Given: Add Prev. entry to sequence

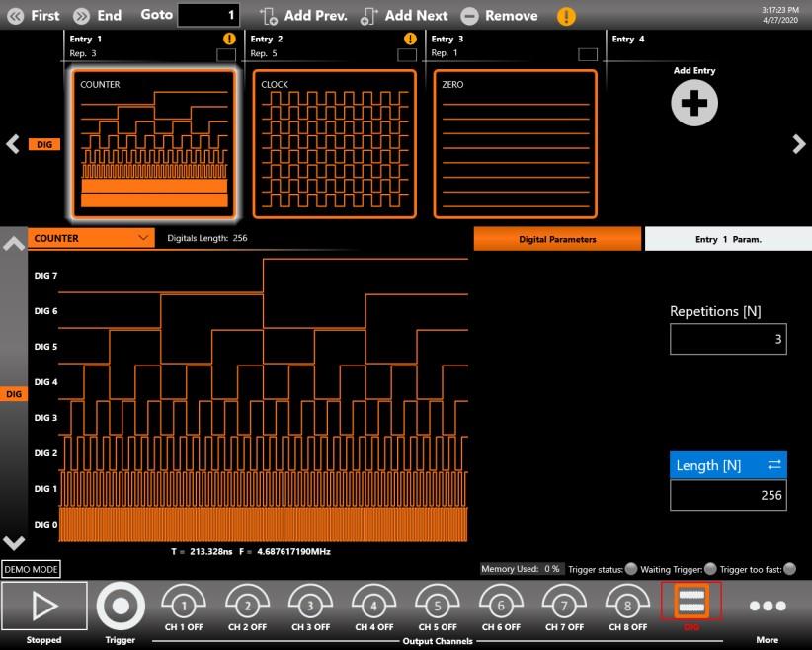Looking at the screenshot, I should click(x=303, y=16).
